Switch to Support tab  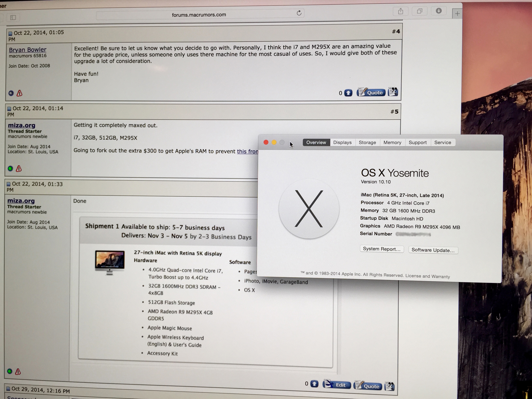[x=418, y=142]
